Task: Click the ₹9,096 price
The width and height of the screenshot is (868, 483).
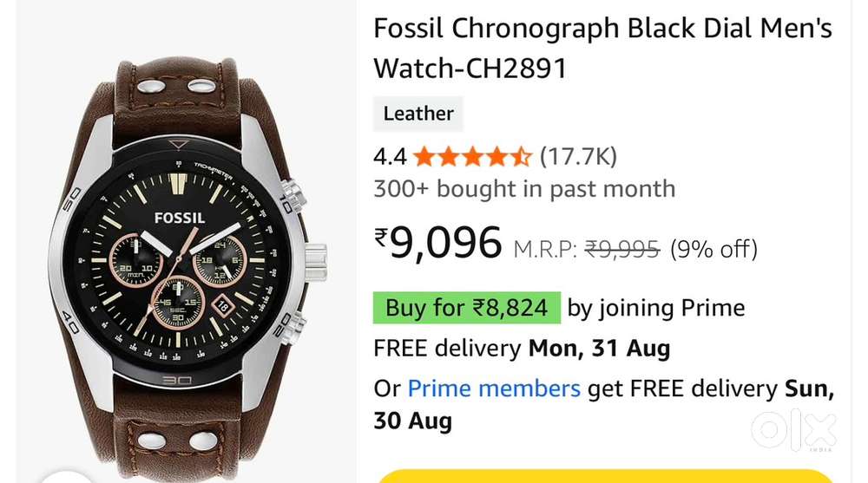Action: (x=438, y=243)
